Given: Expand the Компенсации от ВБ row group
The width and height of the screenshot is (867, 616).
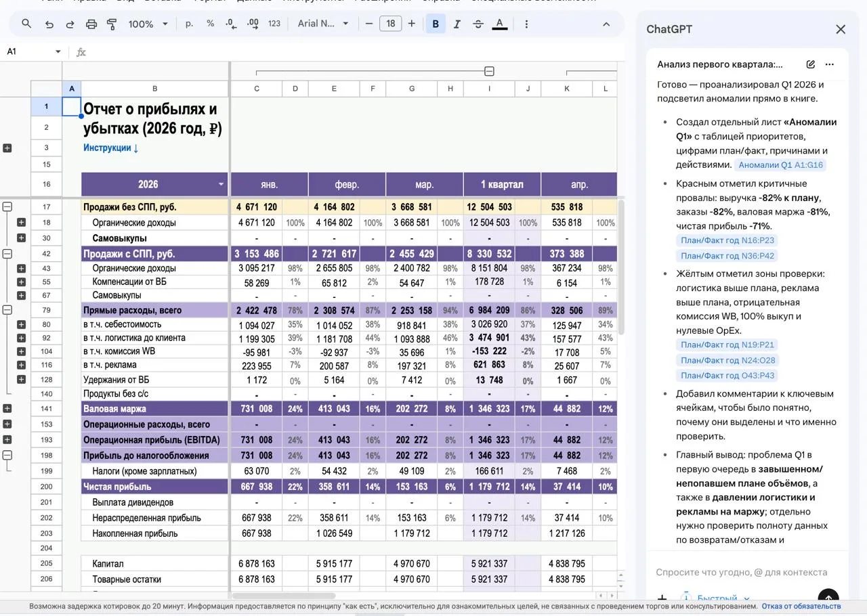Looking at the screenshot, I should 21,282.
